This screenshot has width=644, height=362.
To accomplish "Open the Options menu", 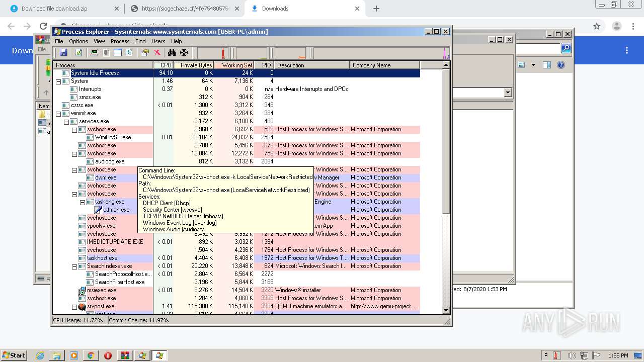I will click(78, 41).
